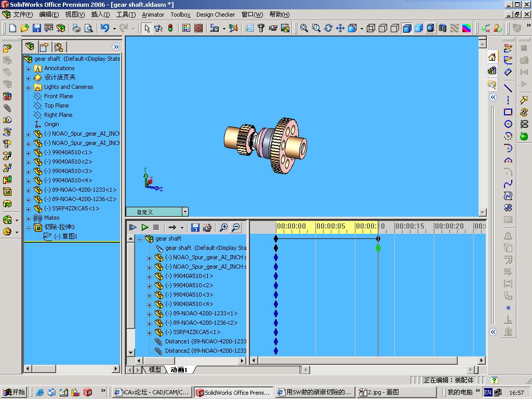Select the Zoom to Area tool
Screen dimensions: 532x399
[316, 28]
